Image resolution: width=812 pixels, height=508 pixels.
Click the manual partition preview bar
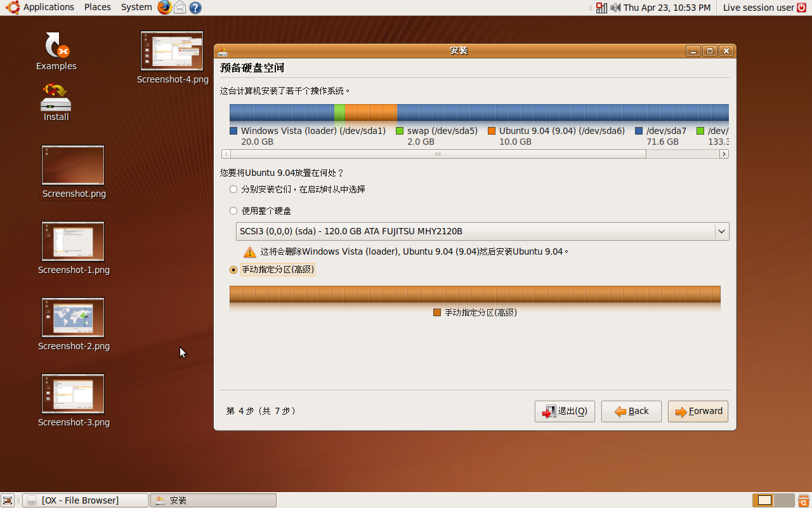pos(475,294)
